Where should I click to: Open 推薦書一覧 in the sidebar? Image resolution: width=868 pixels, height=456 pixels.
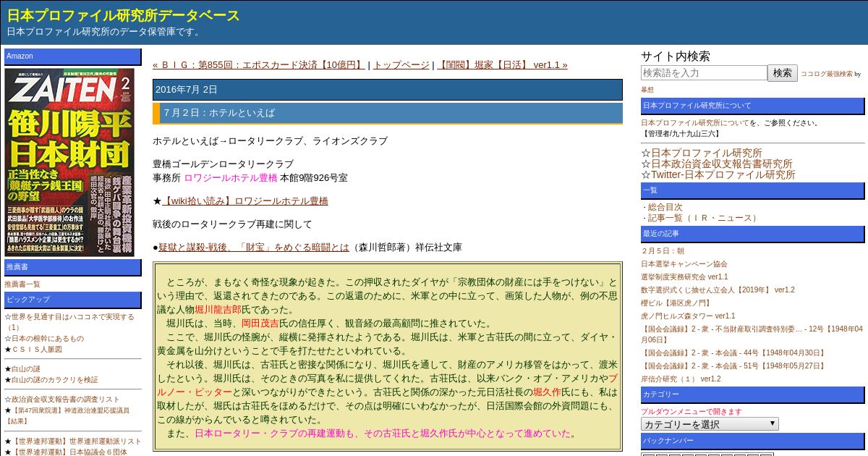point(22,284)
